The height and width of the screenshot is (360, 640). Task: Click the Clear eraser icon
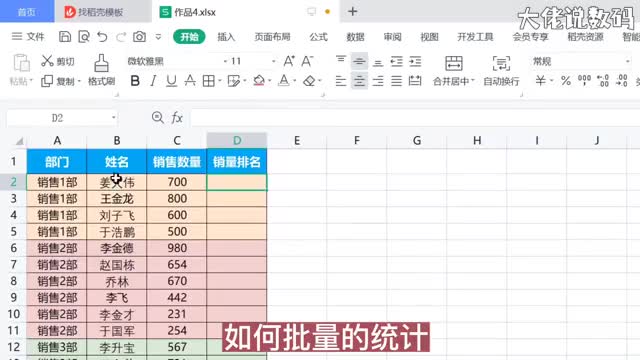coord(309,81)
